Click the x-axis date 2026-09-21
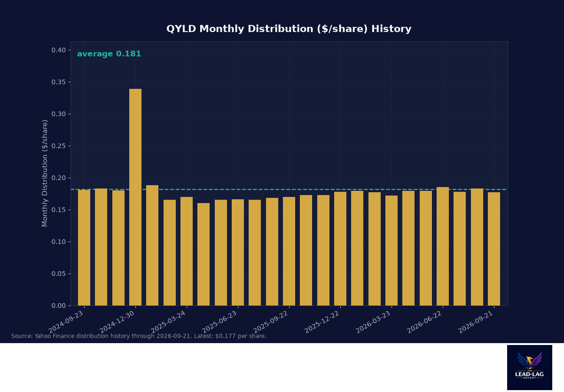The width and height of the screenshot is (564, 392). coord(476,322)
